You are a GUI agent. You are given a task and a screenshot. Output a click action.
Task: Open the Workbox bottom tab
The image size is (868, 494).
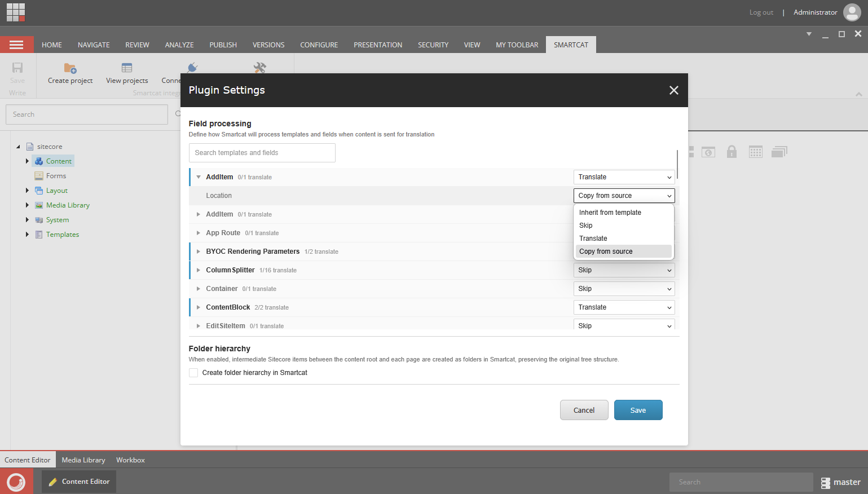[131, 460]
